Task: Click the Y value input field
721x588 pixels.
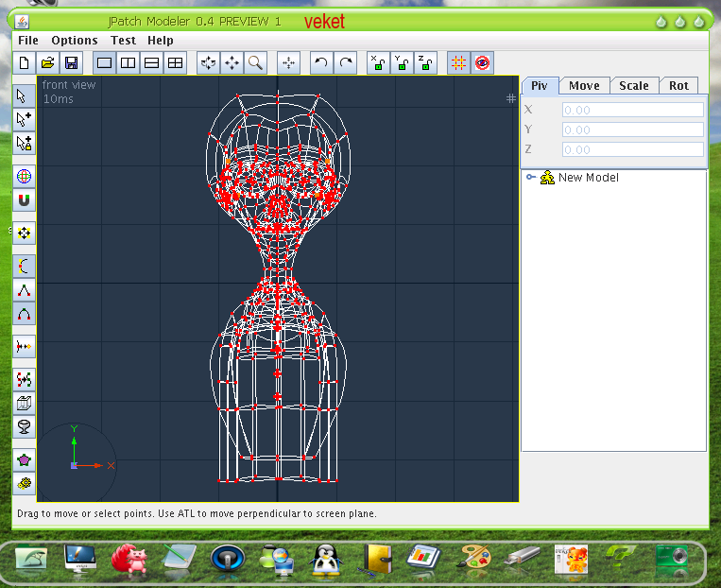Action: point(633,130)
